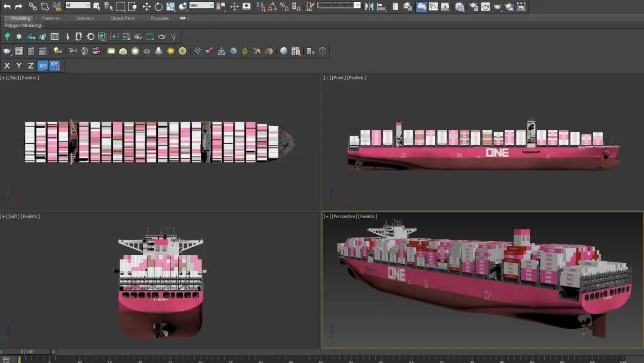Toggle the XY plane constraint
The width and height of the screenshot is (644, 363).
click(x=43, y=65)
